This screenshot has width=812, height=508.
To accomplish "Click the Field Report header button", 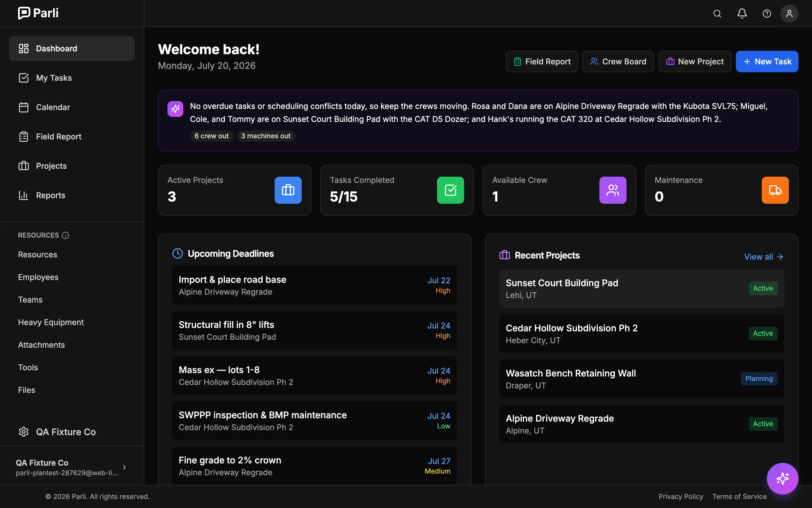I will [x=542, y=62].
